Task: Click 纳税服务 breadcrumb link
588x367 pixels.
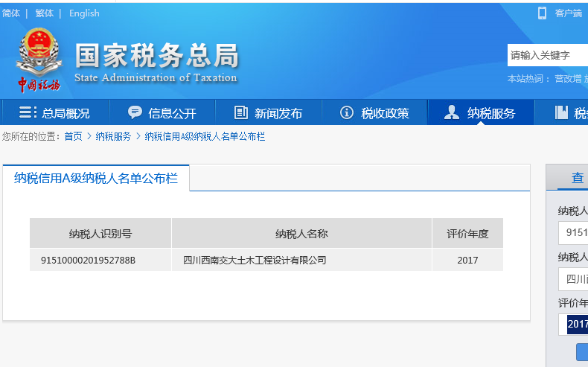Action: 113,136
